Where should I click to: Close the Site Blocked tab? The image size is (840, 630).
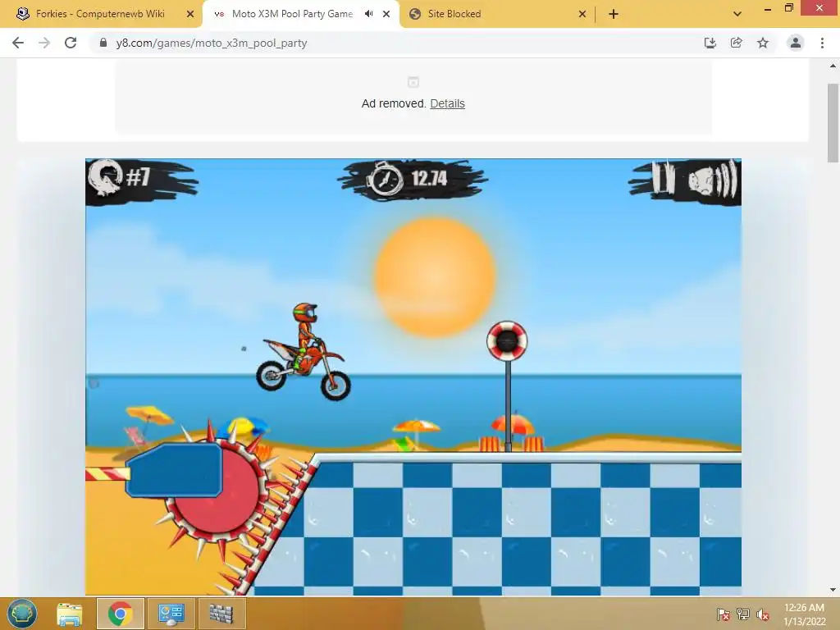[582, 14]
